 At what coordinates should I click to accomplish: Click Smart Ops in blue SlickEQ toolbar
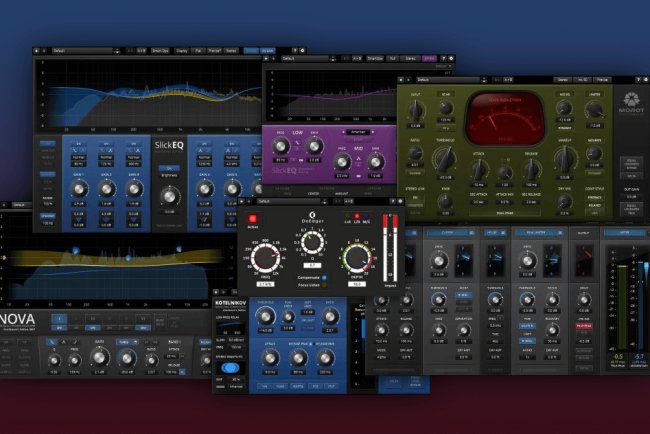[x=160, y=51]
